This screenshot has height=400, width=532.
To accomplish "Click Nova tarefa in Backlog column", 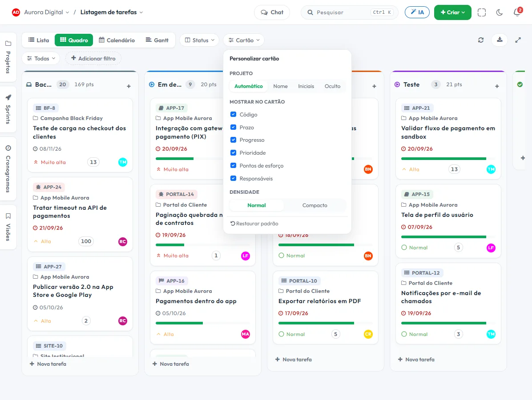I will 48,364.
